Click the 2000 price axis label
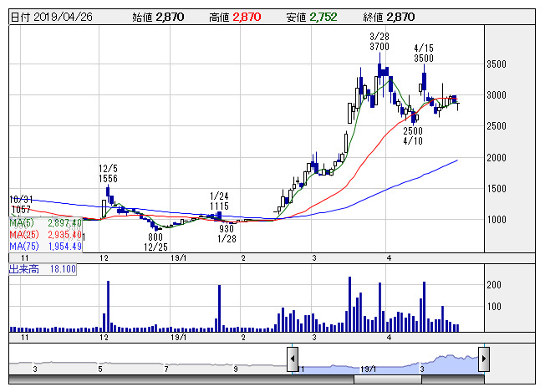The width and height of the screenshot is (545, 392). click(x=497, y=158)
